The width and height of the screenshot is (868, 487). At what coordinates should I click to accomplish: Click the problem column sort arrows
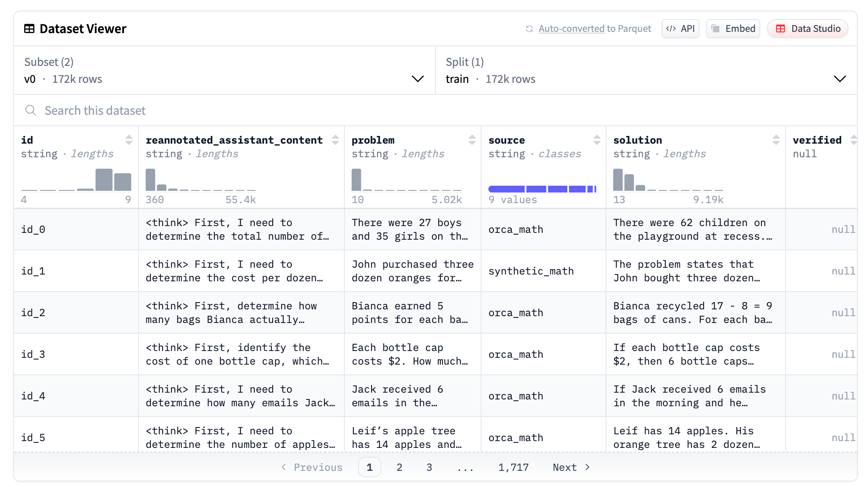(x=472, y=140)
